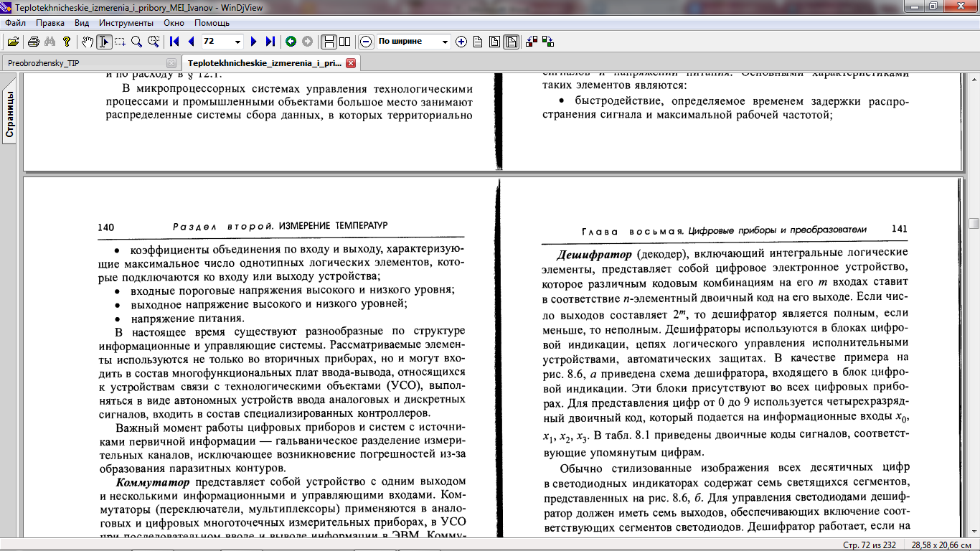Image resolution: width=980 pixels, height=551 pixels.
Task: Open the Правка menu
Action: pos(50,23)
